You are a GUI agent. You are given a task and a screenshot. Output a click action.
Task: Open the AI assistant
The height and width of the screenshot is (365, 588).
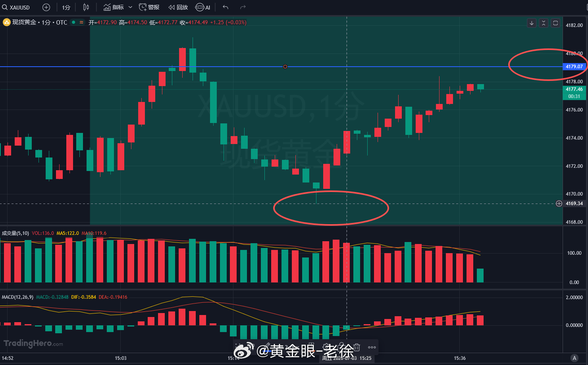coord(203,7)
